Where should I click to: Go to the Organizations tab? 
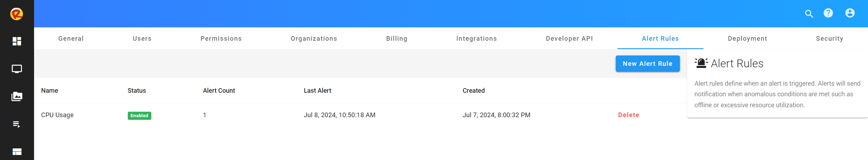(x=314, y=39)
